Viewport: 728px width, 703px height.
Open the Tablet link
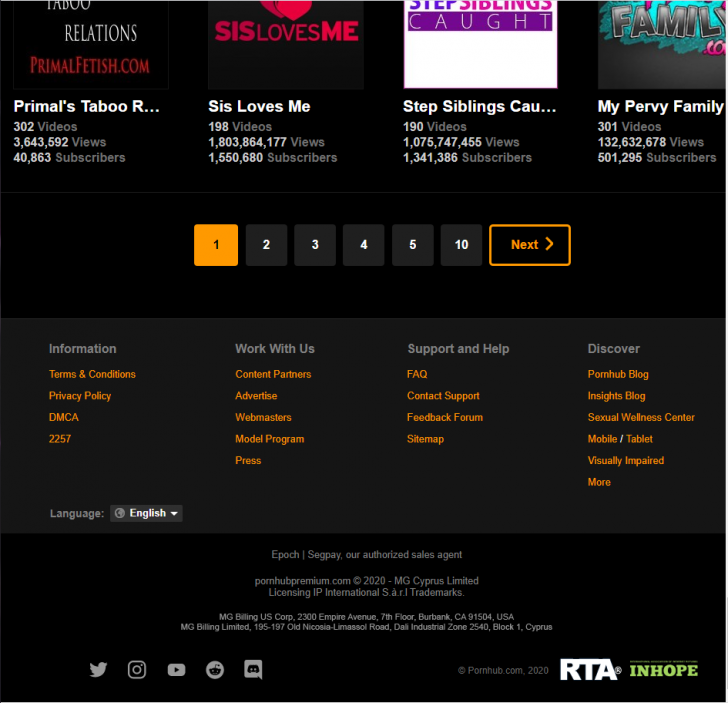pos(639,439)
